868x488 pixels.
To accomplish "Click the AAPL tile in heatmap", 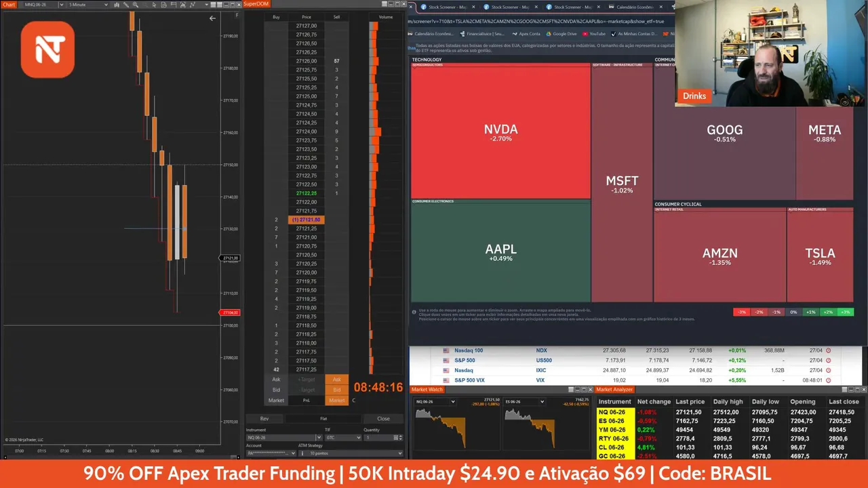I will 500,252.
